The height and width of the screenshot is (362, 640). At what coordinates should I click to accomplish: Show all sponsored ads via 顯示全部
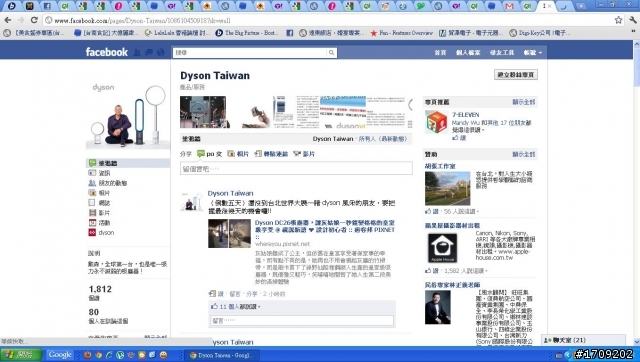coord(524,154)
